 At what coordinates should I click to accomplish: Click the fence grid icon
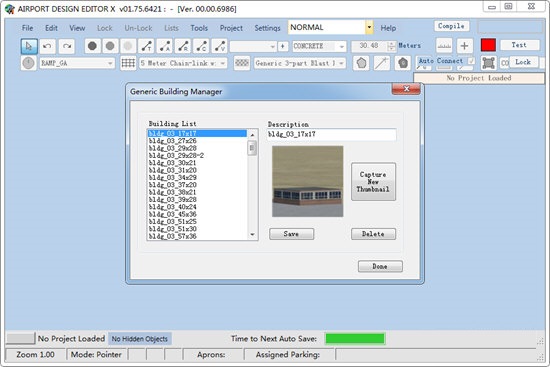[x=128, y=63]
